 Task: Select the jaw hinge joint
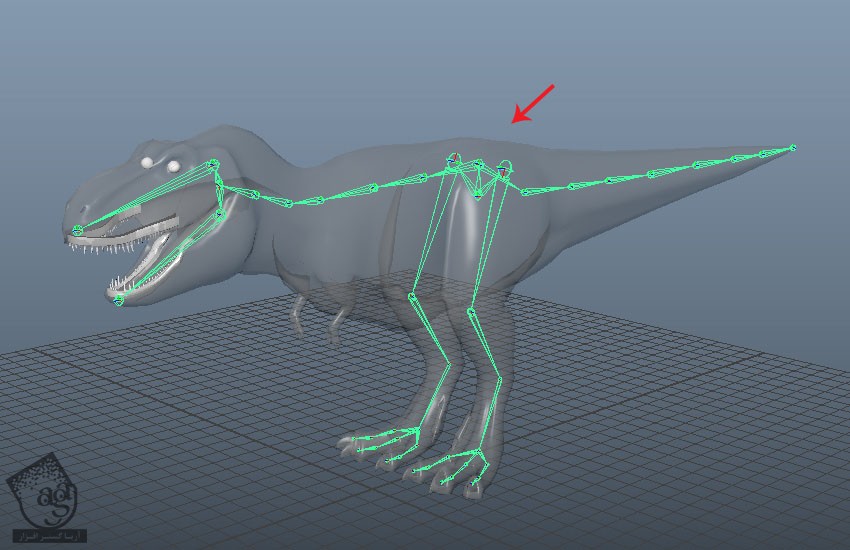pos(221,213)
